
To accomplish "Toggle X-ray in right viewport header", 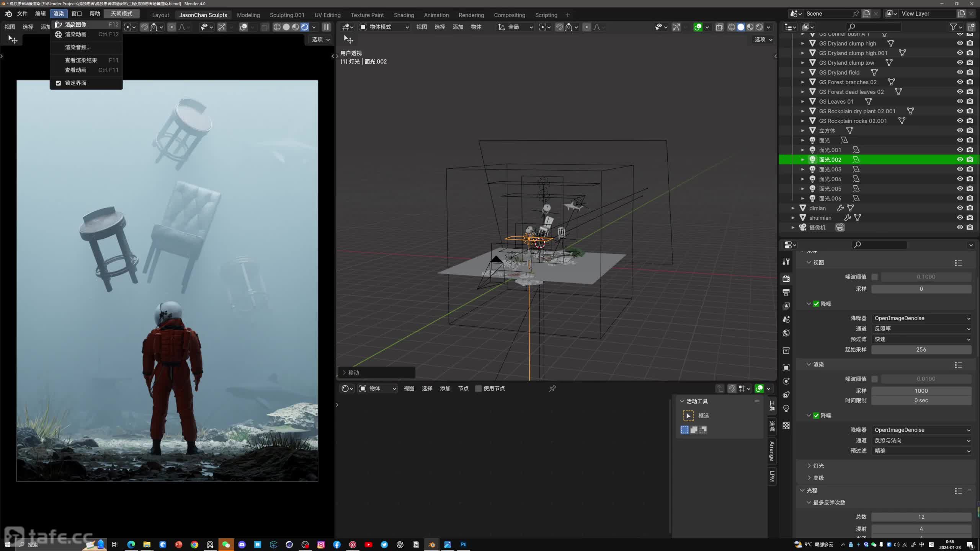I will pyautogui.click(x=719, y=27).
